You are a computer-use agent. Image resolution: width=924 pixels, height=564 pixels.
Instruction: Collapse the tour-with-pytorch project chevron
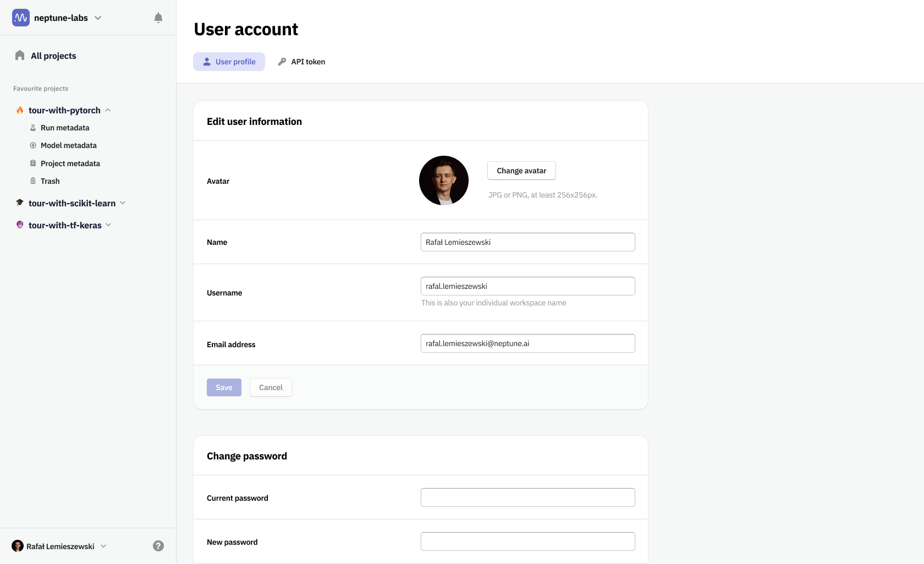108,110
